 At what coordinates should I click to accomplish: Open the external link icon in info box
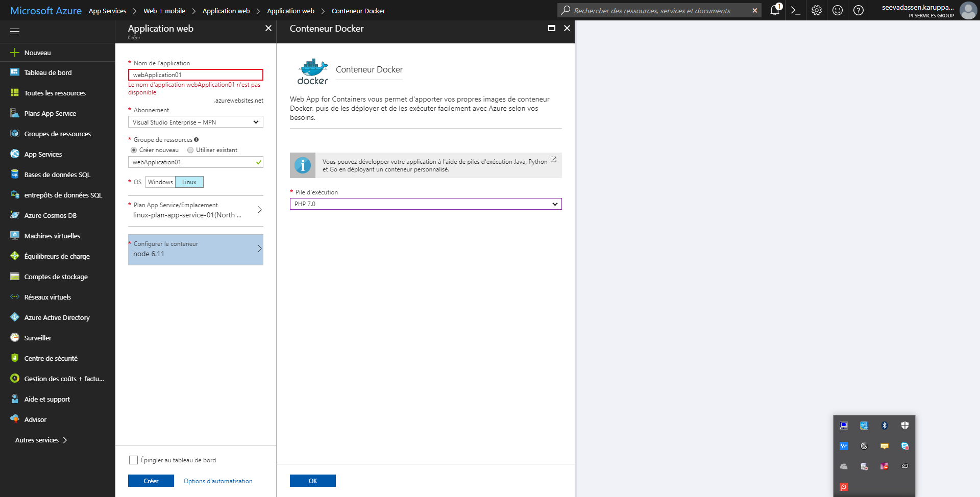(x=553, y=160)
